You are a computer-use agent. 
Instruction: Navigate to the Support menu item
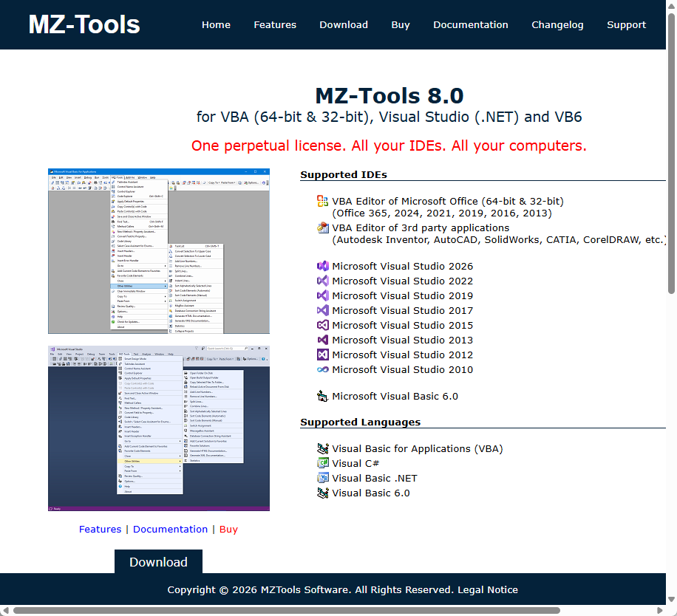point(626,24)
